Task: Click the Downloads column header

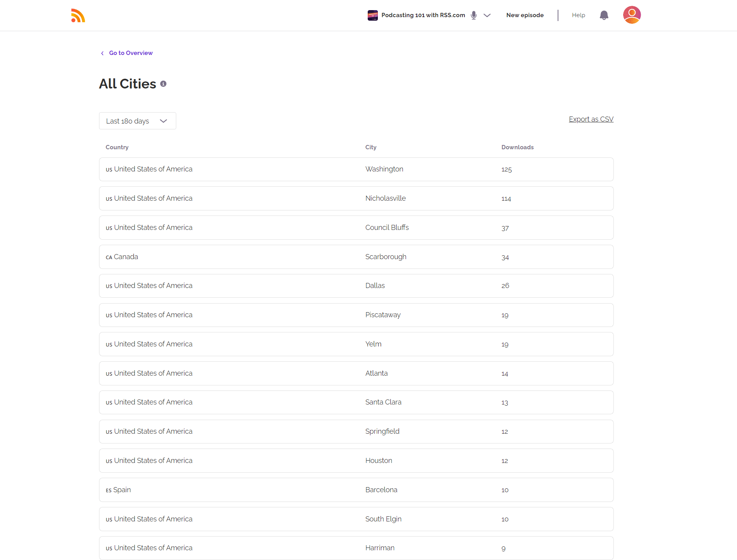Action: click(x=517, y=147)
